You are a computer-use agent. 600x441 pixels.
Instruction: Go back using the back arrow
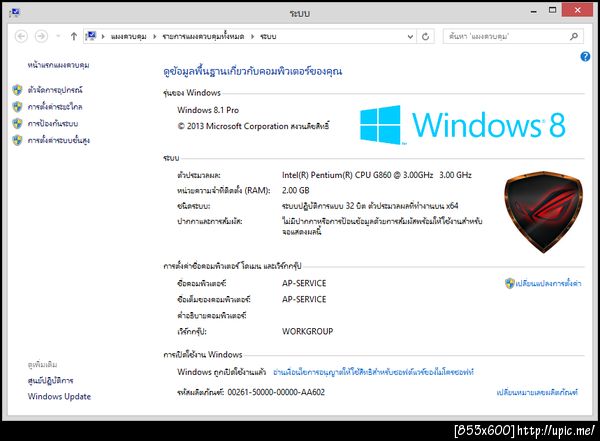coord(21,36)
